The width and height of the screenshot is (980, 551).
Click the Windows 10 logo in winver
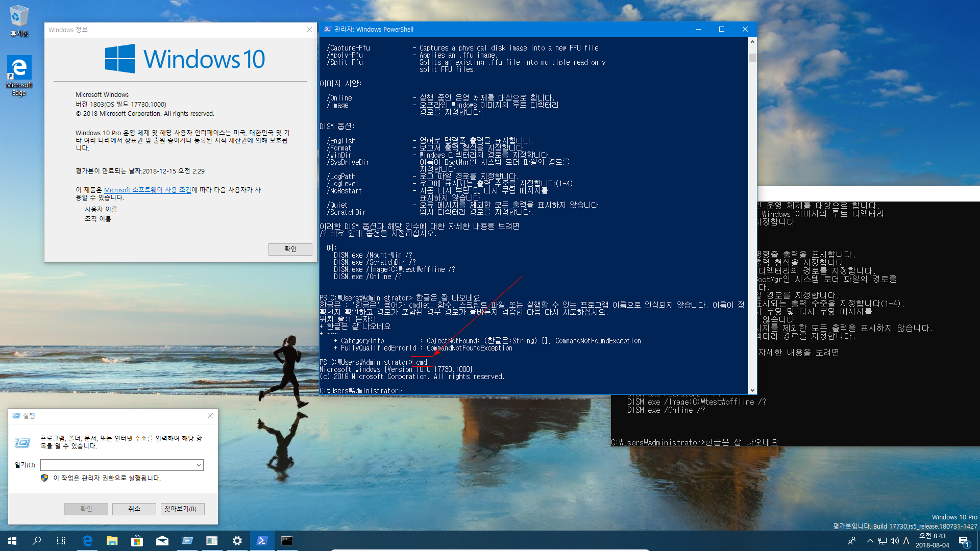click(x=185, y=59)
